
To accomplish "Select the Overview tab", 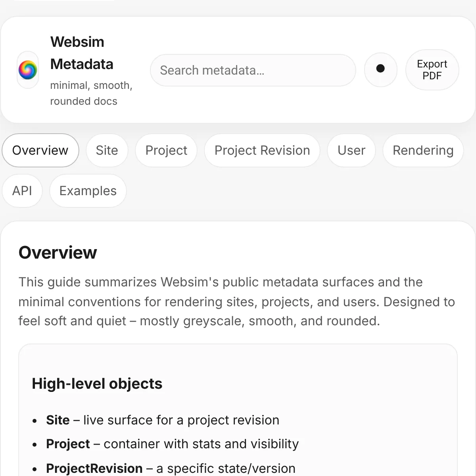I will (x=40, y=150).
